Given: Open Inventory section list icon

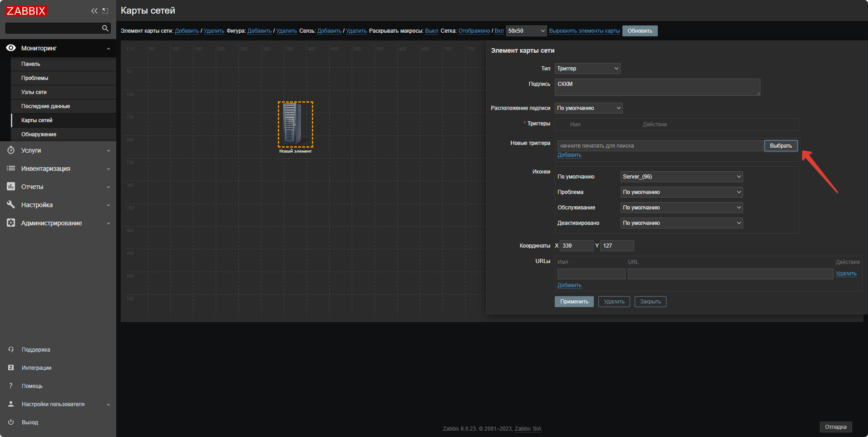Looking at the screenshot, I should coord(11,169).
